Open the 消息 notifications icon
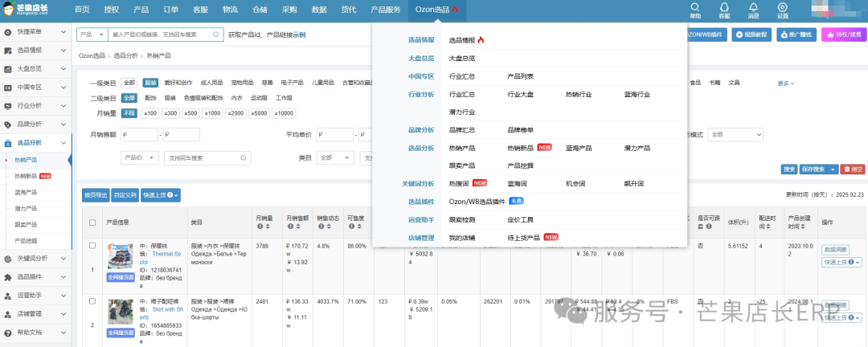This screenshot has height=347, width=868. click(753, 7)
